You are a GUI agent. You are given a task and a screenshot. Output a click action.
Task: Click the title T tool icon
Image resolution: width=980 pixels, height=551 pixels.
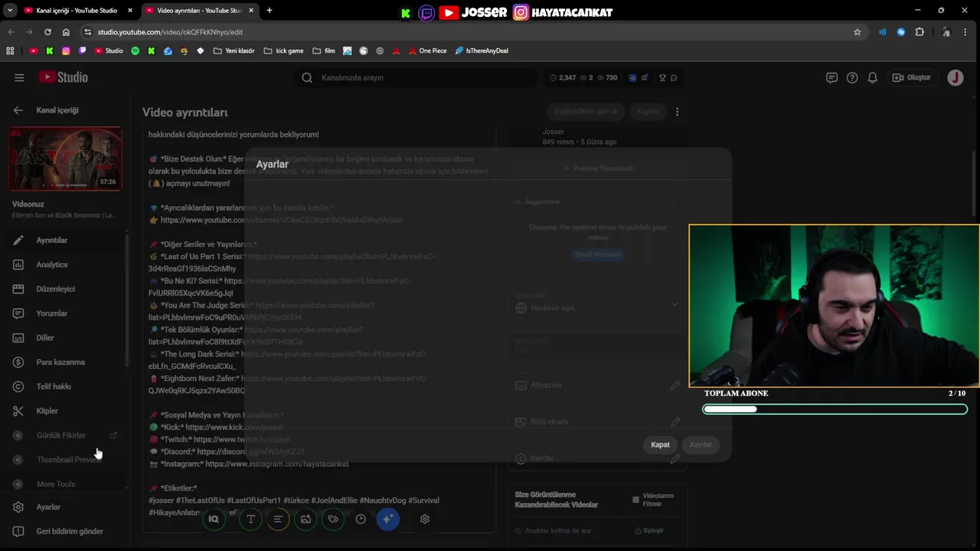pyautogui.click(x=250, y=519)
